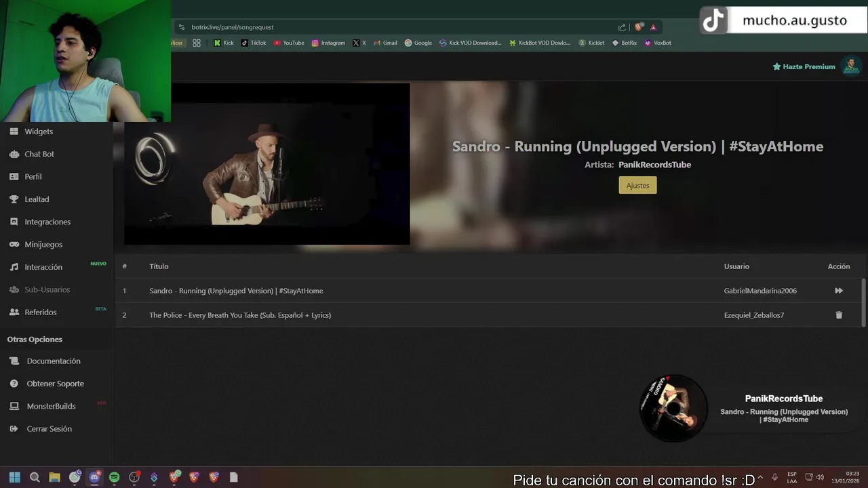Open OBS Studio from the taskbar

pyautogui.click(x=134, y=477)
